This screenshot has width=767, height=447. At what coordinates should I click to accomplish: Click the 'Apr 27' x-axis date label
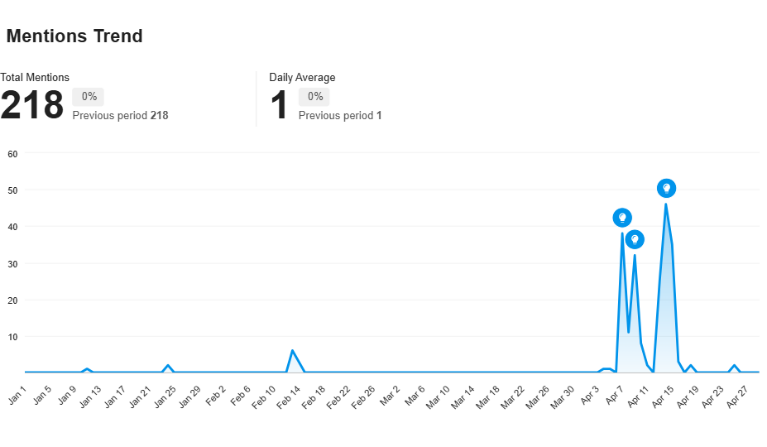(x=736, y=397)
